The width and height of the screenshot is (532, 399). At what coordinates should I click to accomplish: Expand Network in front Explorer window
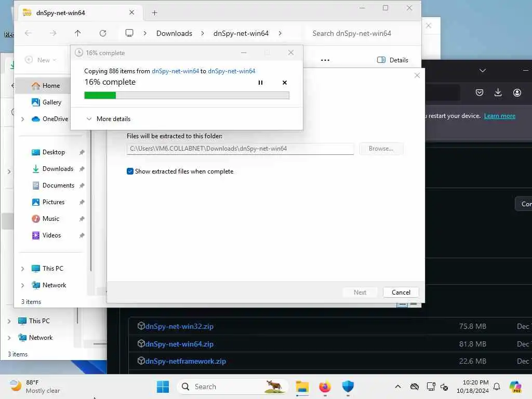23,285
